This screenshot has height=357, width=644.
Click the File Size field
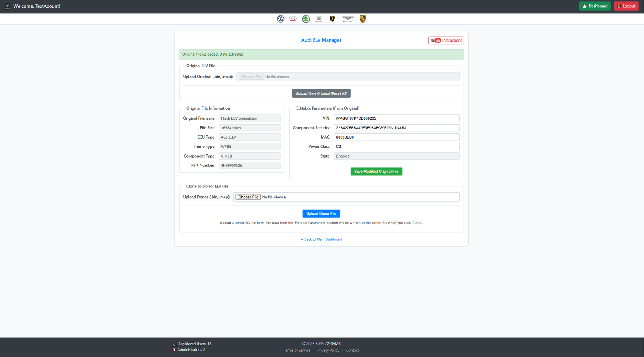250,128
